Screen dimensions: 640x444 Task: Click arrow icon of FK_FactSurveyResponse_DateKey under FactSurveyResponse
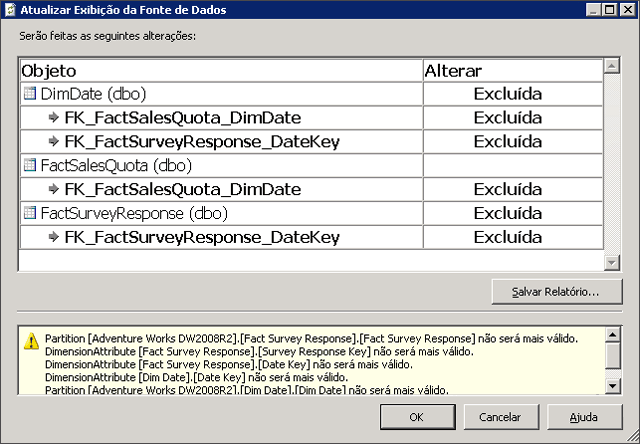pos(53,237)
